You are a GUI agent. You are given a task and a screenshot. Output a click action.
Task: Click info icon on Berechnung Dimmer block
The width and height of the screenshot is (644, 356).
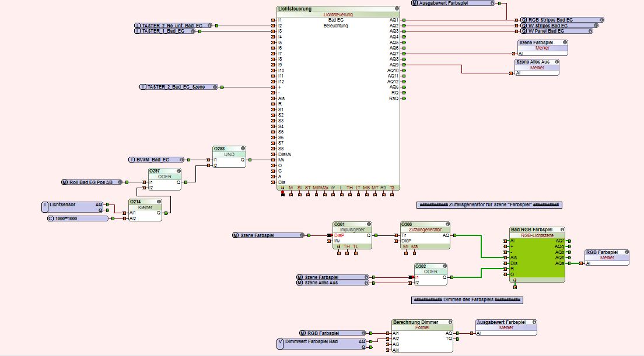(x=450, y=322)
